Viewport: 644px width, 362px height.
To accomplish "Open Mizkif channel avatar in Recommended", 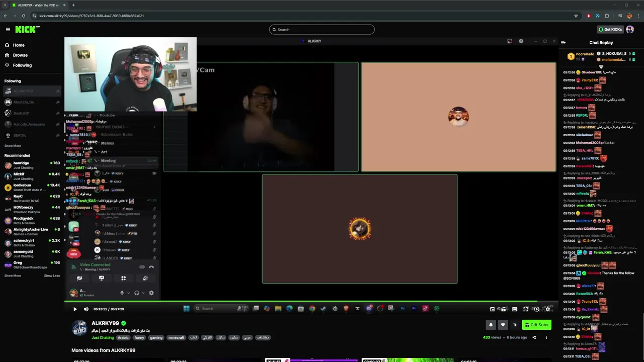I will 8,176.
